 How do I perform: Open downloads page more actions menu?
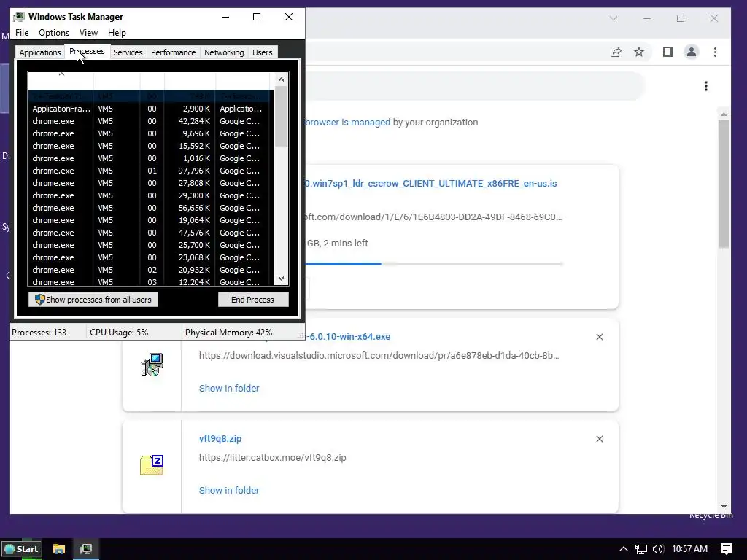pos(706,86)
